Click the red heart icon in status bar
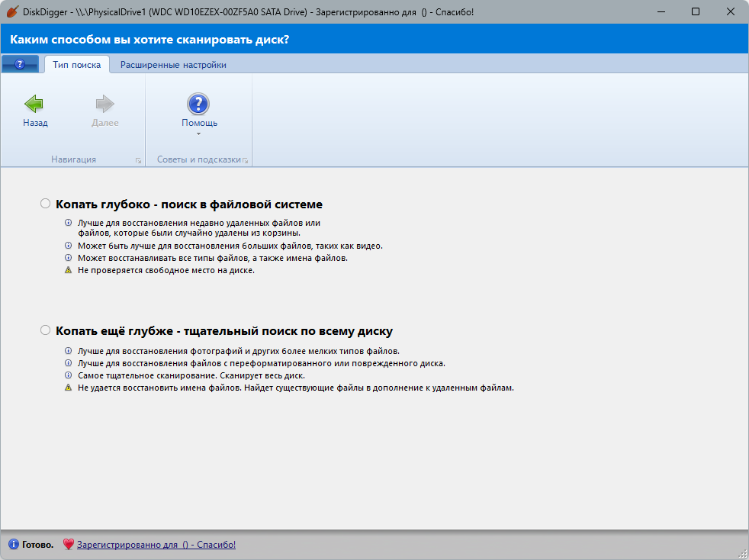This screenshot has height=560, width=749. pos(69,544)
